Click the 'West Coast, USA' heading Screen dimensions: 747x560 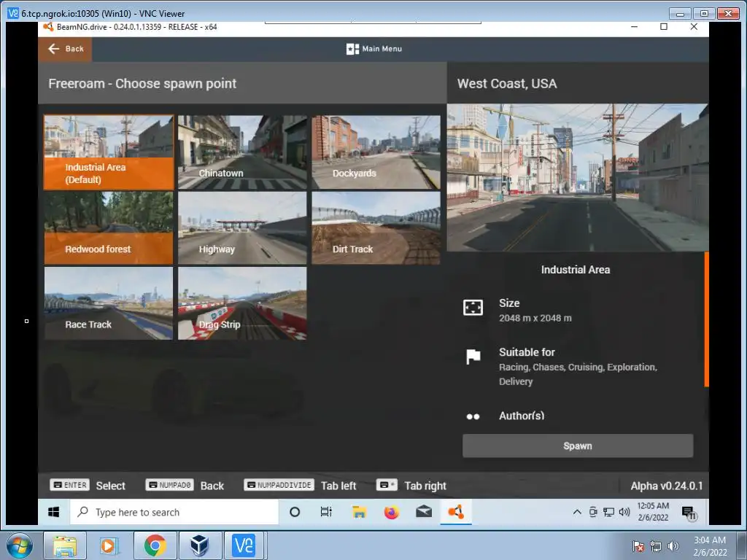point(507,84)
